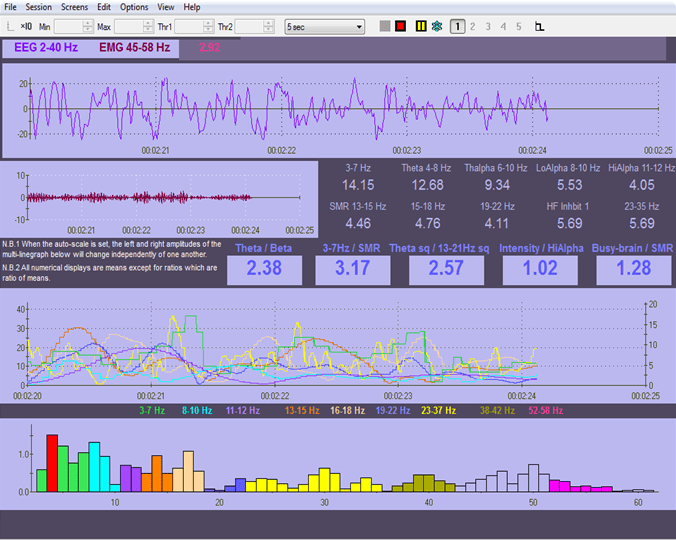The width and height of the screenshot is (676, 540).
Task: Open the Session menu
Action: pos(39,7)
